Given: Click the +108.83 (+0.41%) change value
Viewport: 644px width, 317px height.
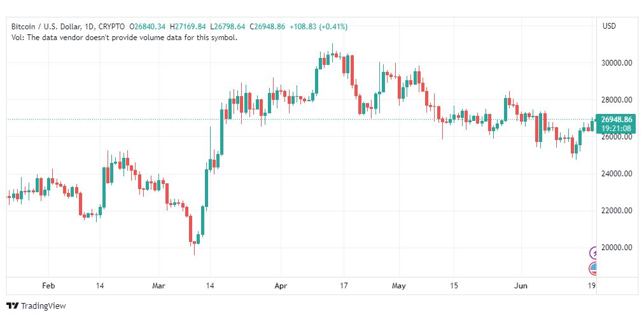Looking at the screenshot, I should click(x=318, y=27).
